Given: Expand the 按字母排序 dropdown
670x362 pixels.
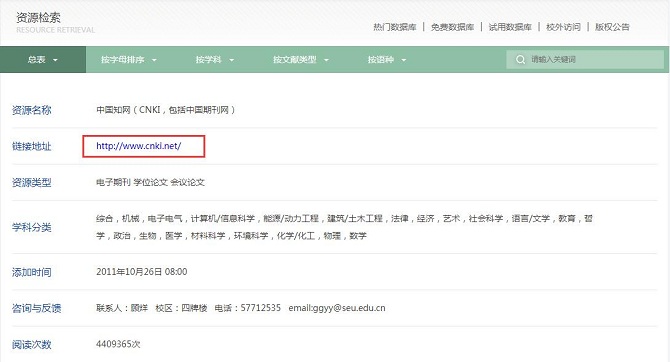Looking at the screenshot, I should click(x=129, y=60).
